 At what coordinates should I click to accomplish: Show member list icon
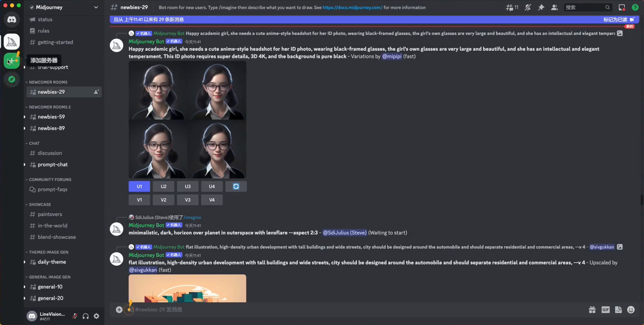click(x=554, y=7)
